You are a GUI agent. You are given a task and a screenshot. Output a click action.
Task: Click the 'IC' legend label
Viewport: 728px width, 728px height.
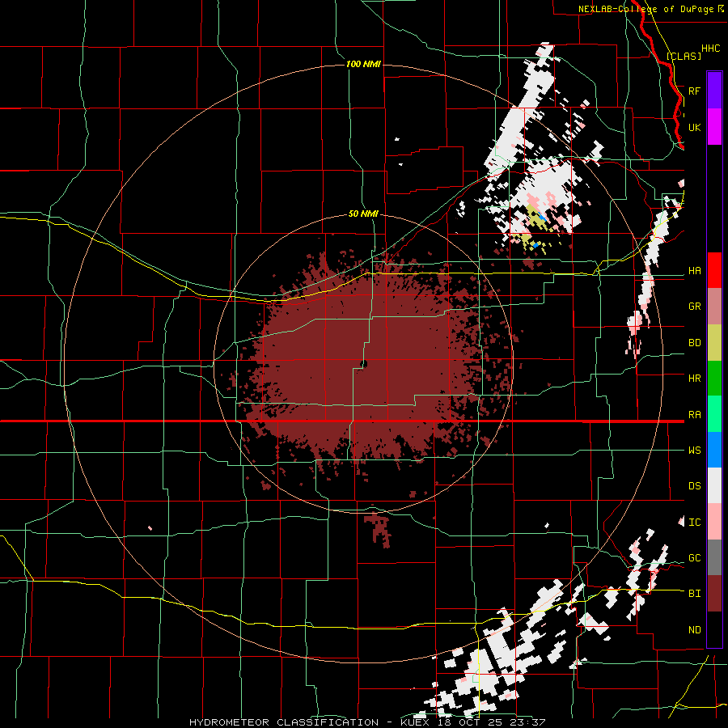[x=694, y=523]
